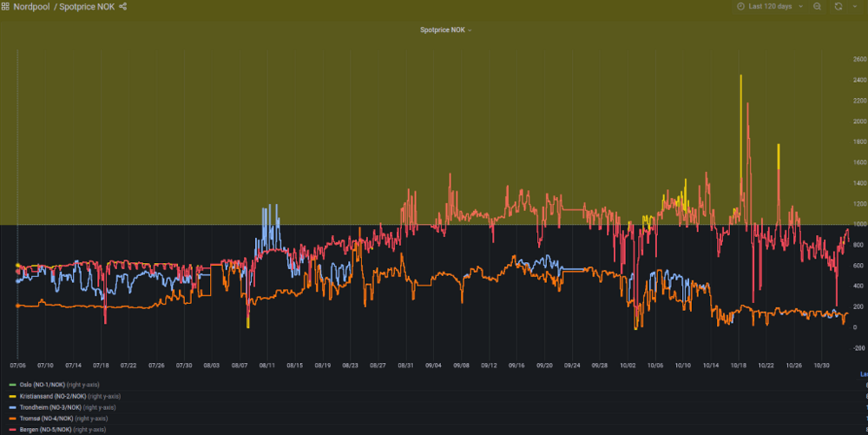Click the yellow Kristiansand color swatch
This screenshot has height=435, width=868.
pos(12,395)
